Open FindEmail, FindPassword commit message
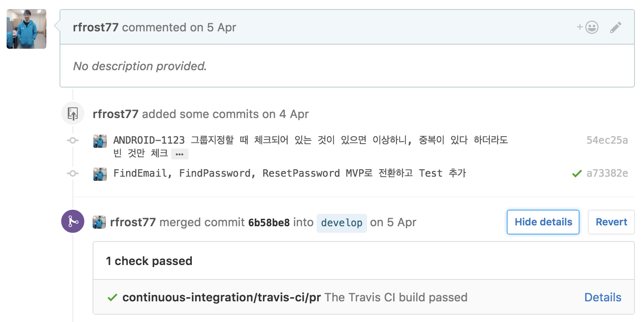The image size is (644, 322). tap(290, 173)
